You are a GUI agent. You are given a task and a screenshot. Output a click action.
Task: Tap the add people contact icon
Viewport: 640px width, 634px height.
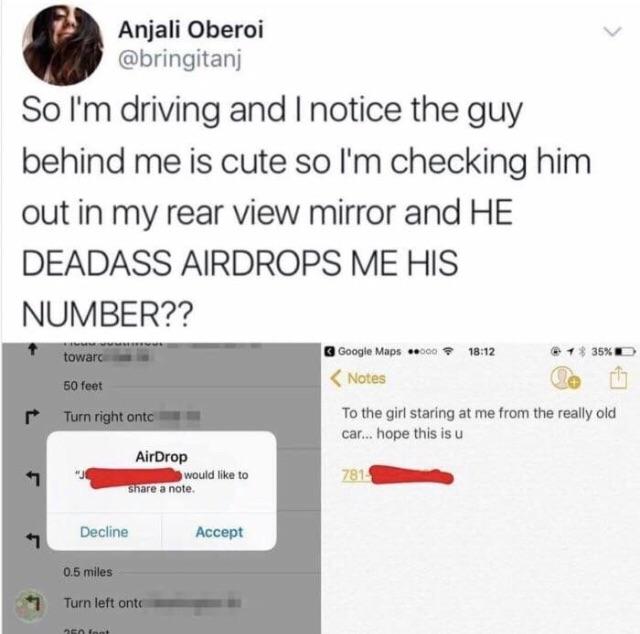tap(565, 378)
